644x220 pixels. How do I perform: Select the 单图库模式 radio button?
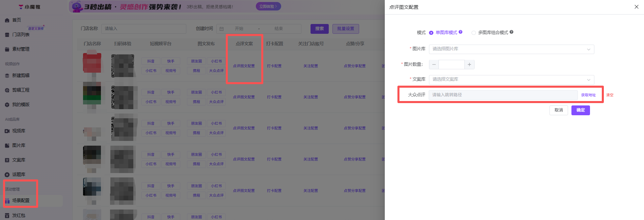431,33
